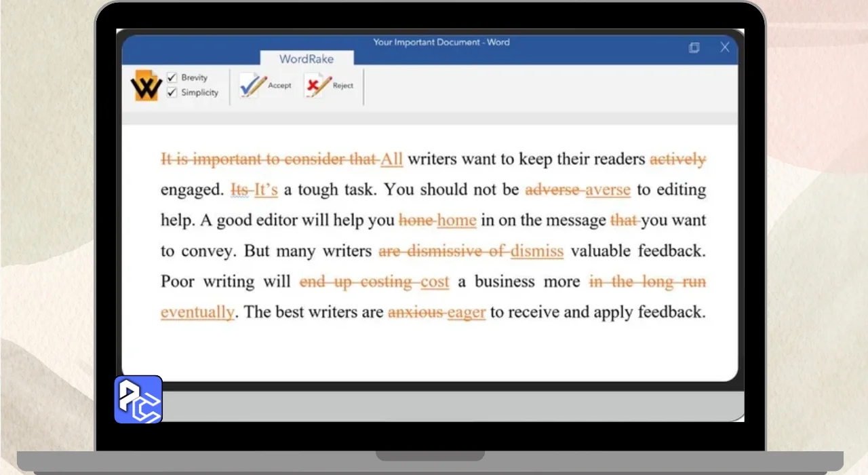The width and height of the screenshot is (868, 475).
Task: Click the title "Your Important Document - Word"
Action: 441,42
